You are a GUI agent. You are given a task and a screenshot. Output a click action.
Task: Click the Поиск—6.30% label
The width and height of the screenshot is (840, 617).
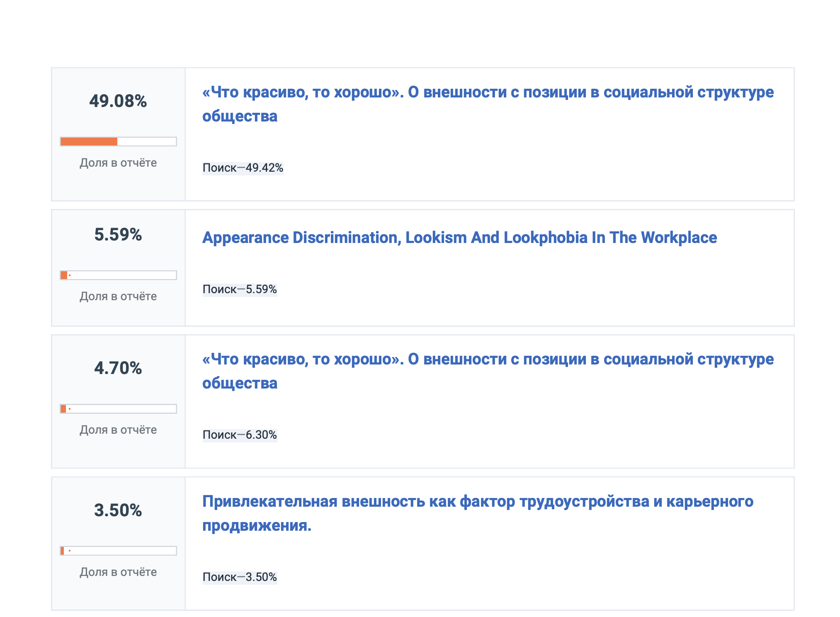point(239,435)
